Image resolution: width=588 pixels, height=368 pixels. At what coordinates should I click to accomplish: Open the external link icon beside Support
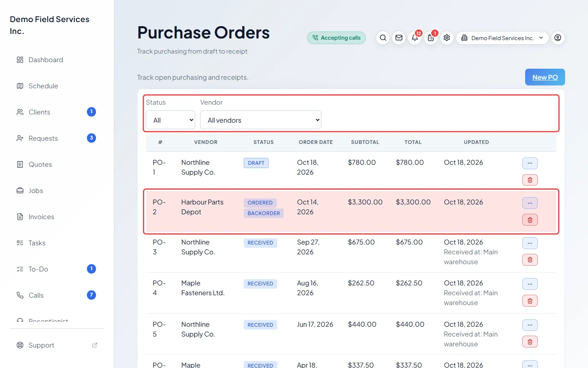(95, 345)
